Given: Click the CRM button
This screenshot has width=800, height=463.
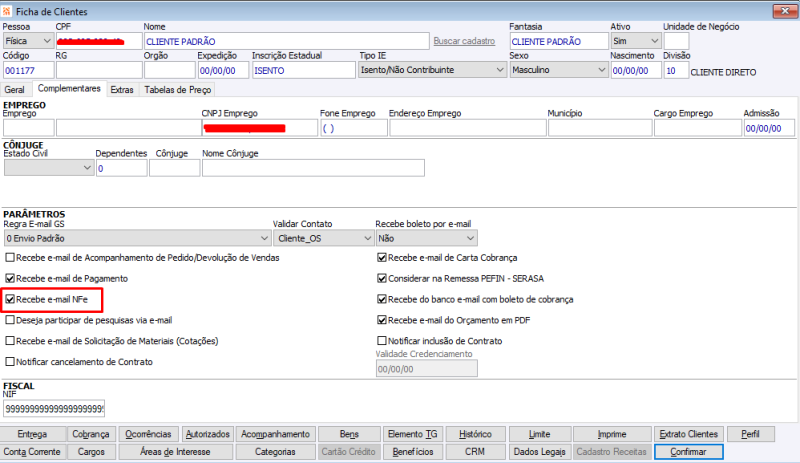Looking at the screenshot, I should pos(476,452).
